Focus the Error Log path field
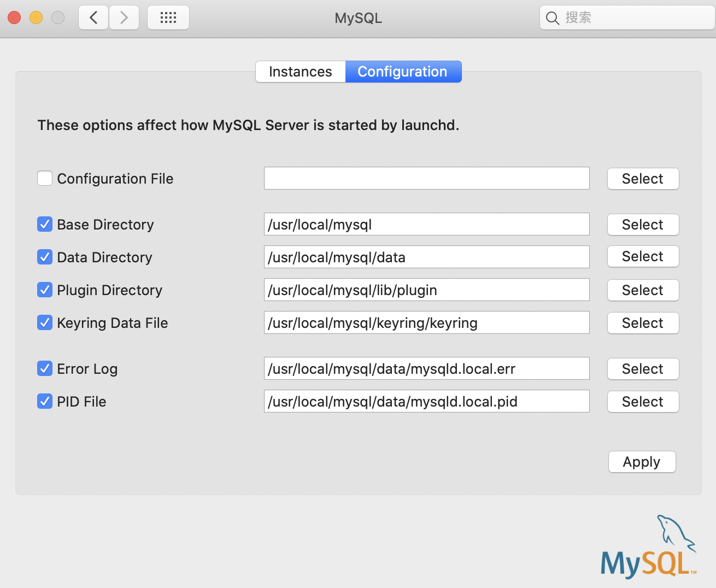716x588 pixels. click(426, 369)
